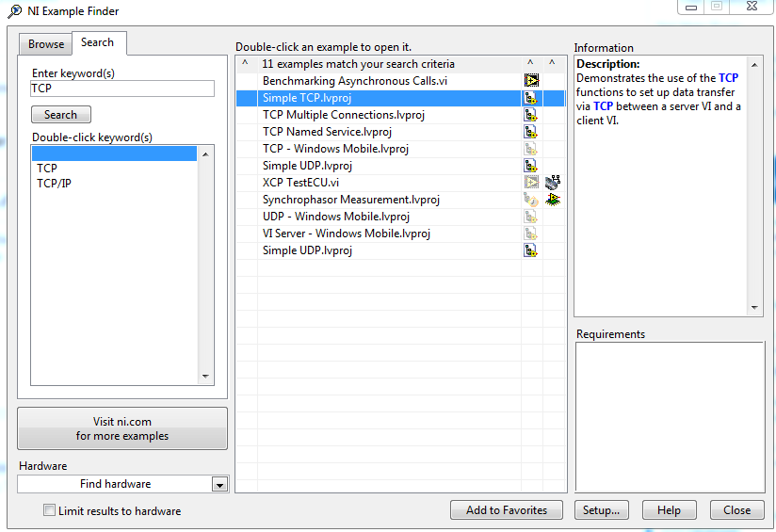Click the blue TCP link after "via" in description
The width and height of the screenshot is (776, 532).
coord(604,106)
